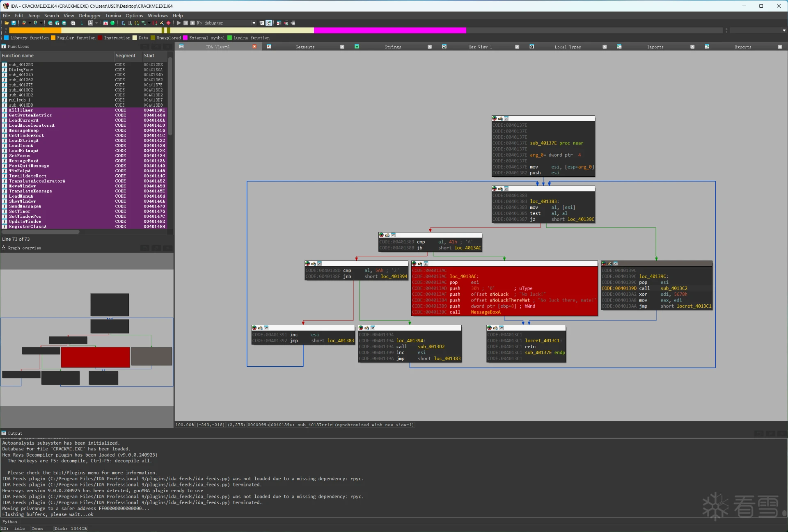Toggle the highlighted toolbar button right of debugger dropdown
This screenshot has height=532, width=788.
269,23
